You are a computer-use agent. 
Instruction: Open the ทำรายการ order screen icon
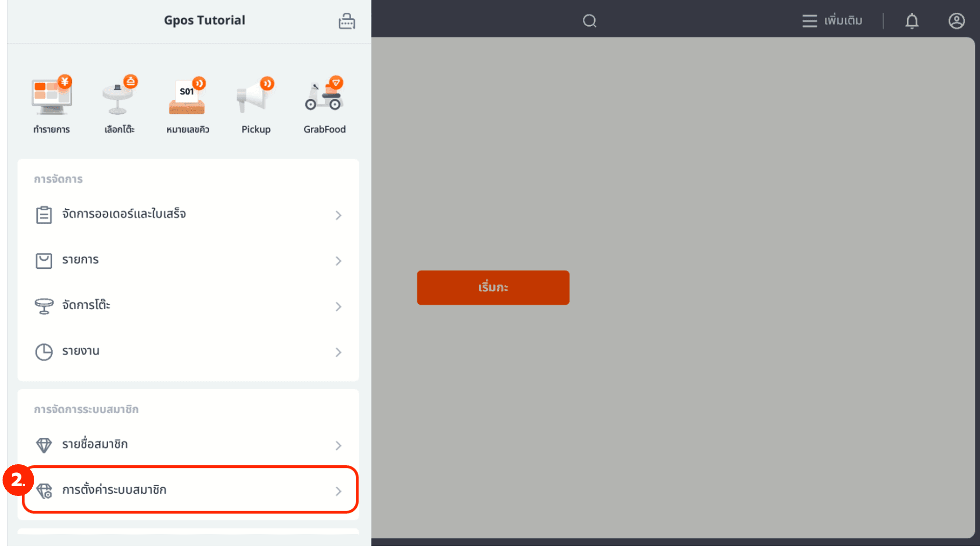pyautogui.click(x=52, y=96)
